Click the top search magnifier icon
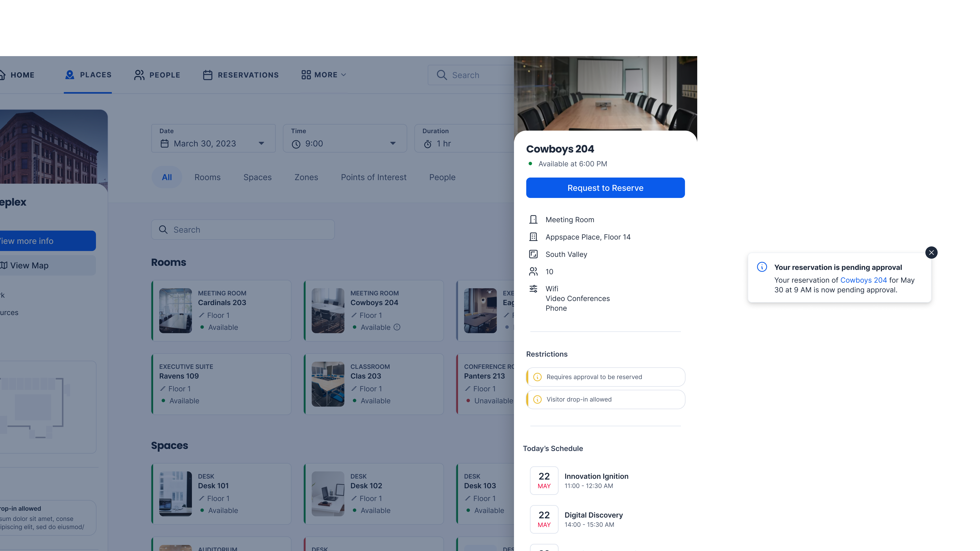This screenshot has width=980, height=551. point(442,75)
